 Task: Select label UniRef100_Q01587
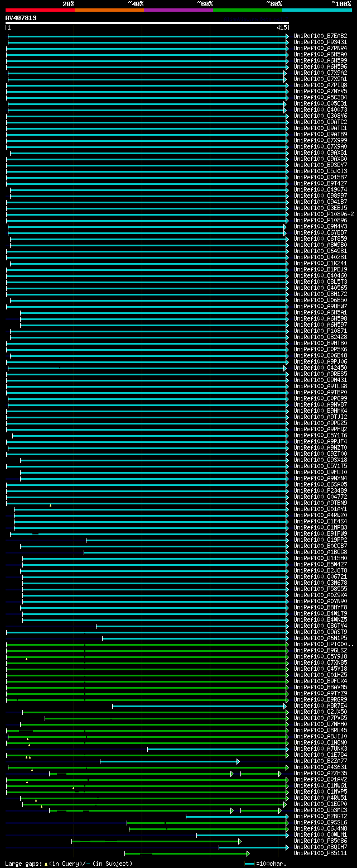(x=320, y=177)
